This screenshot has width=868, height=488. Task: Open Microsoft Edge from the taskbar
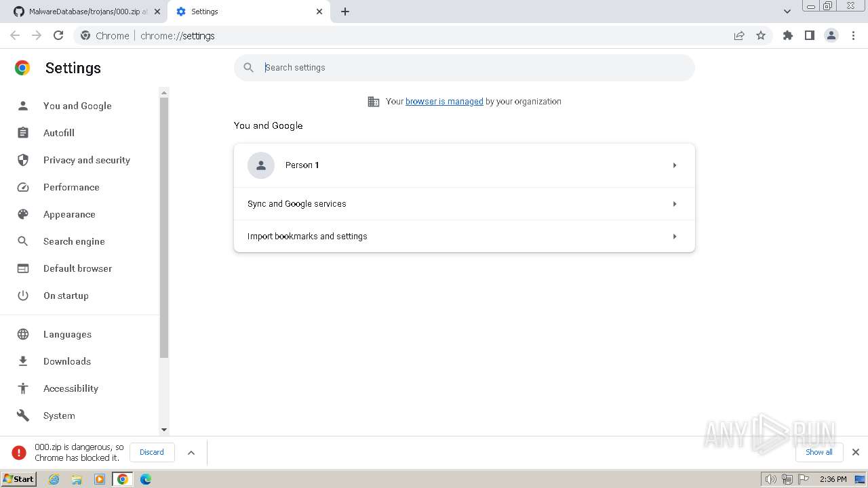(x=146, y=479)
